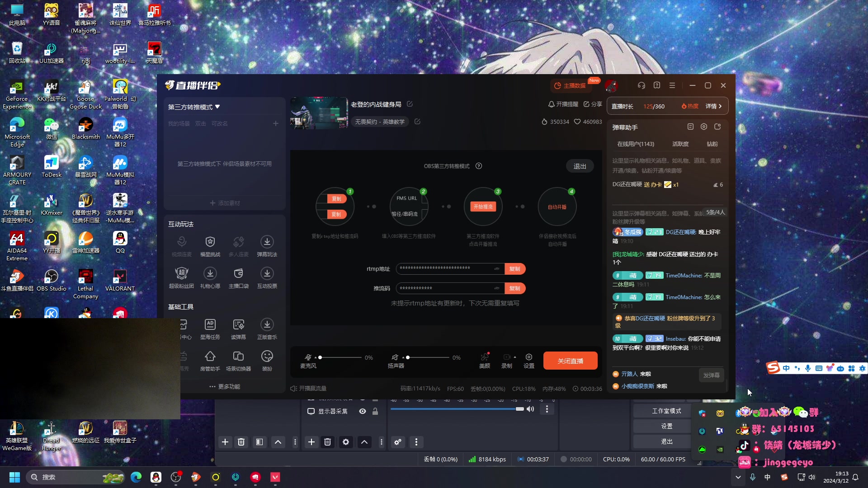This screenshot has height=488, width=868.
Task: Toggle 显示器采集 visibility eye in OBS
Action: 363,411
